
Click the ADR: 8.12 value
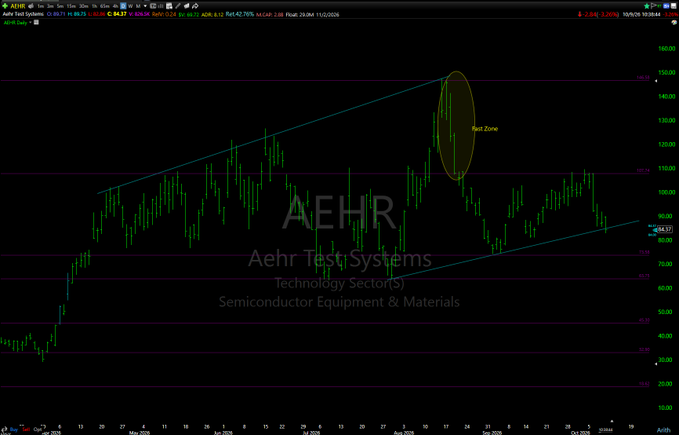click(x=213, y=14)
